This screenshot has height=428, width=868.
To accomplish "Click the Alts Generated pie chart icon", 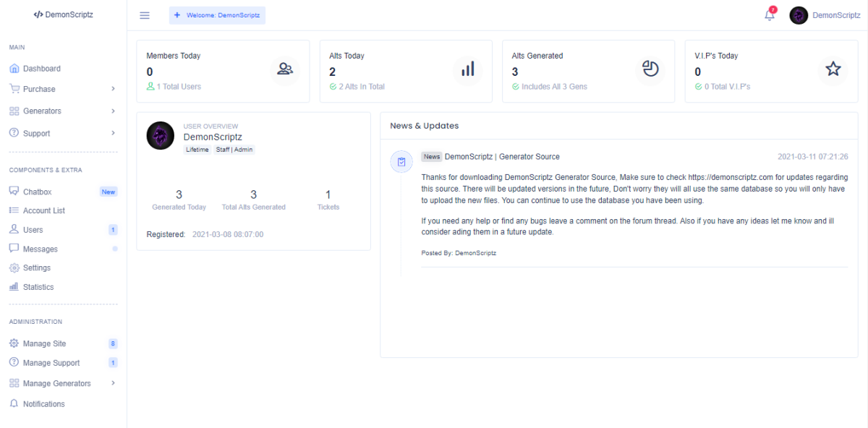I will point(650,69).
